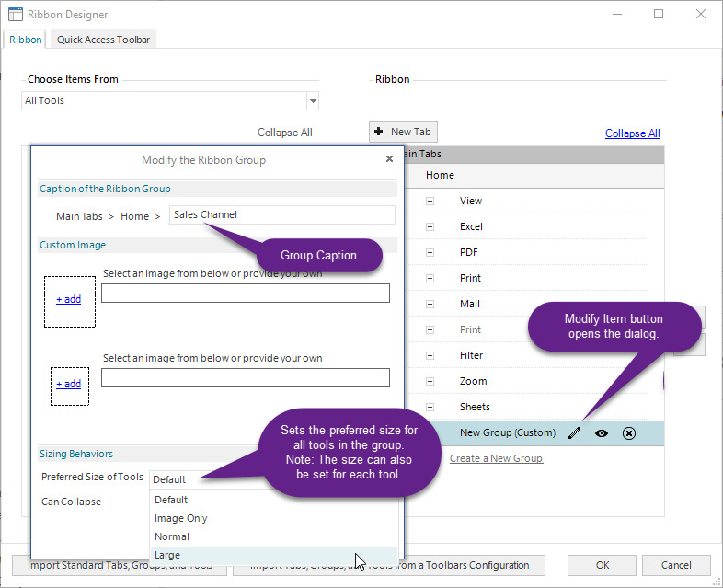Click the New Tab button
The image size is (723, 588).
403,132
